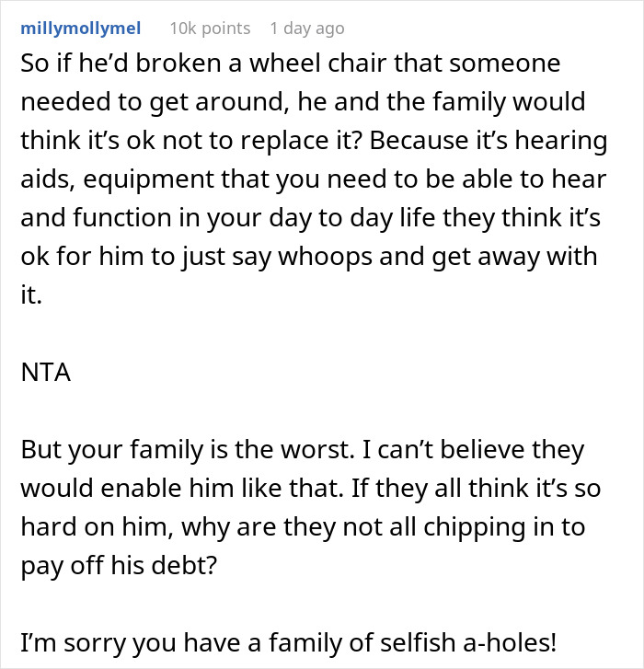Click the word "hearing" in the first paragraph
This screenshot has height=669, width=644.
562,142
